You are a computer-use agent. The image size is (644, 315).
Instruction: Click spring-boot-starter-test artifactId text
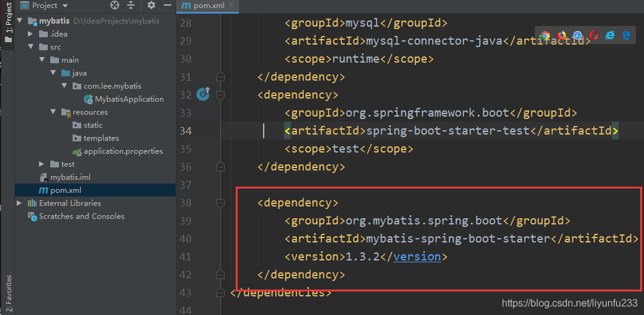tap(448, 131)
